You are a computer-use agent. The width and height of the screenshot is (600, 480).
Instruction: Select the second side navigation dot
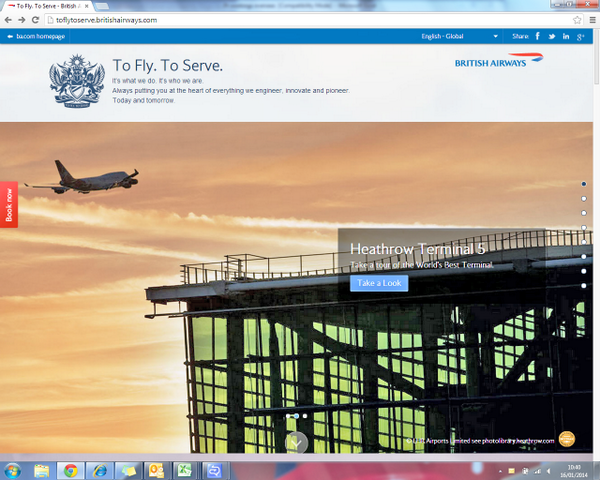coord(584,199)
